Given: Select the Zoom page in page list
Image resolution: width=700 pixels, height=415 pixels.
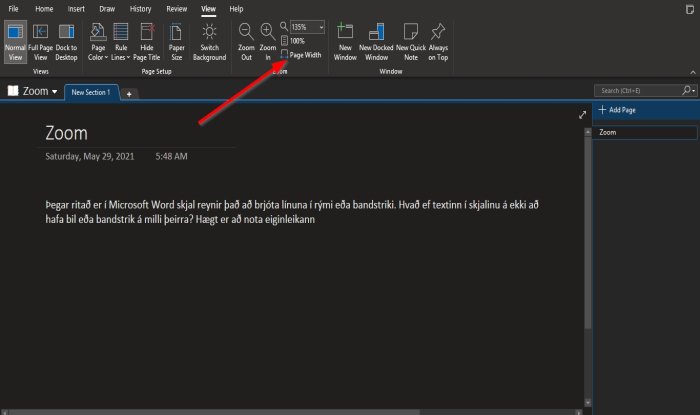Looking at the screenshot, I should tap(645, 133).
